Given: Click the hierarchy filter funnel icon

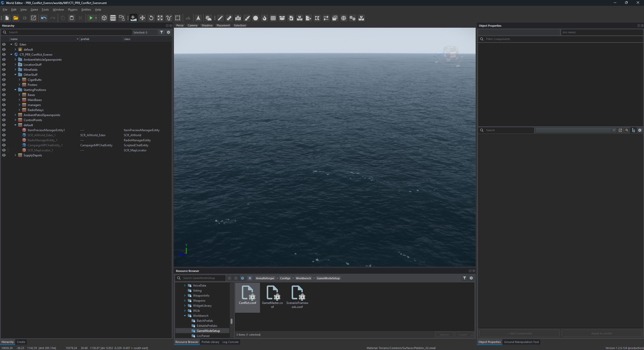Looking at the screenshot, I should click(162, 32).
